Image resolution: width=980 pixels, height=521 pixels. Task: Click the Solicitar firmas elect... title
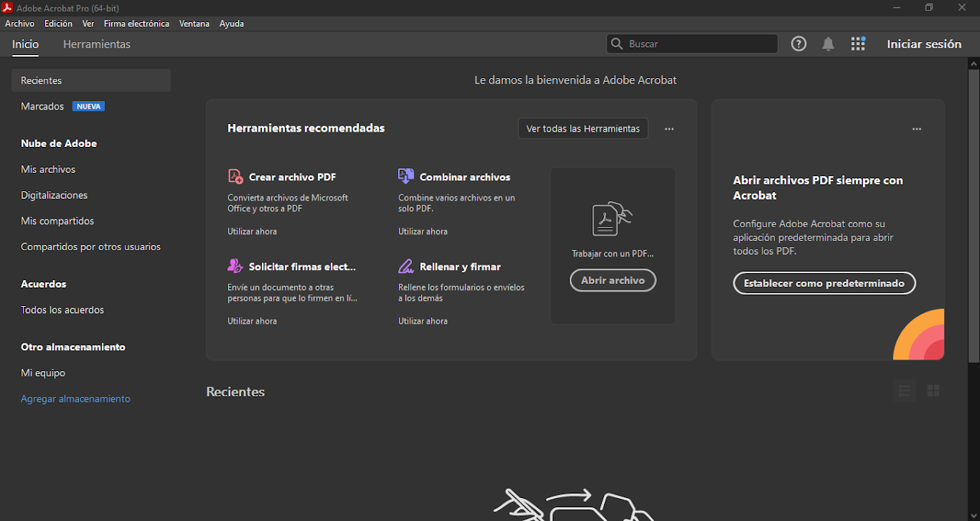click(302, 266)
